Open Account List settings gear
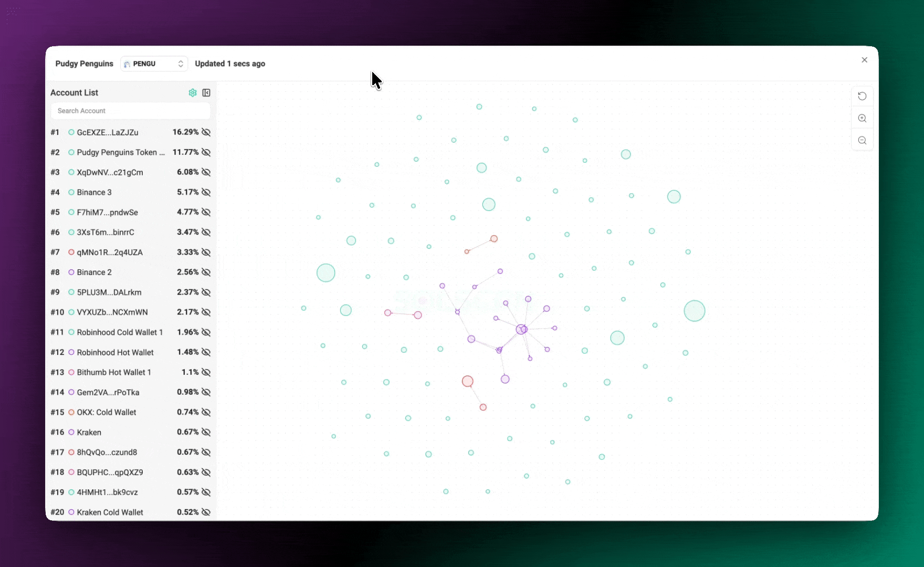The image size is (924, 567). coord(193,93)
